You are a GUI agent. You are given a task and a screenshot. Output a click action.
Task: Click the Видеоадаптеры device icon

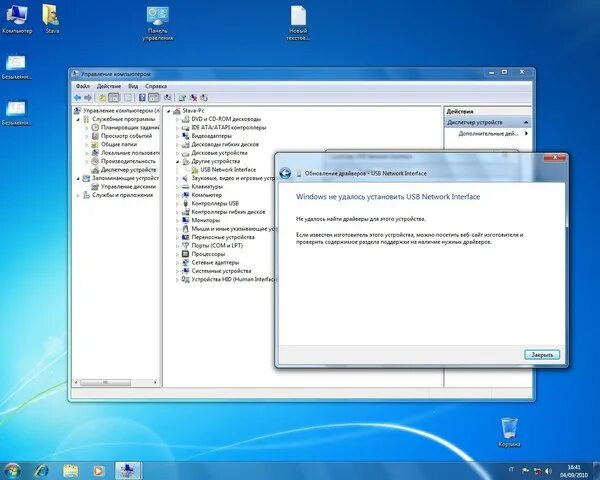pyautogui.click(x=186, y=136)
